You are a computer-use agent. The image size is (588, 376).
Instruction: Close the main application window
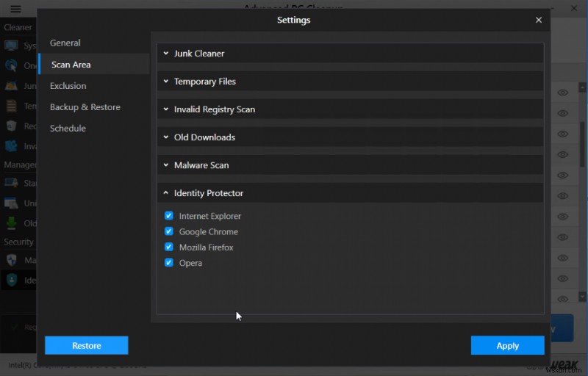pos(574,8)
